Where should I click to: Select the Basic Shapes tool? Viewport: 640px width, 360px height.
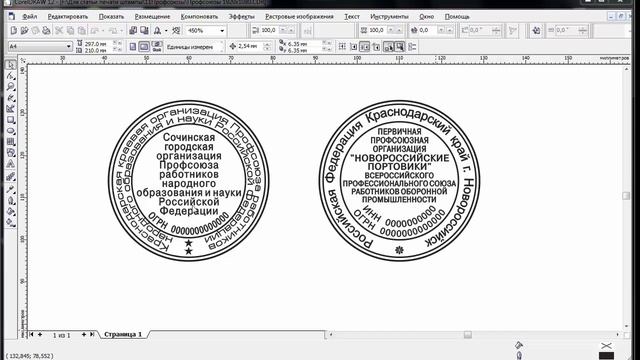(x=11, y=153)
